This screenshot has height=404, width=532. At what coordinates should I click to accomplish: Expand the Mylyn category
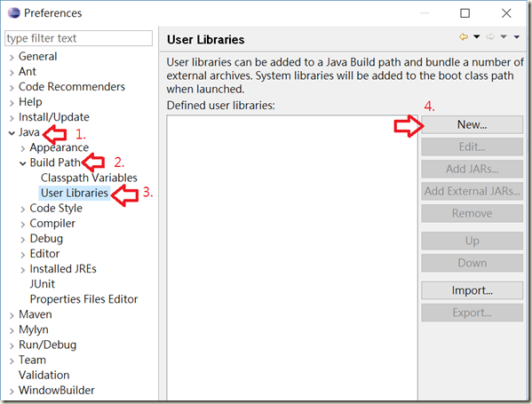(x=12, y=330)
